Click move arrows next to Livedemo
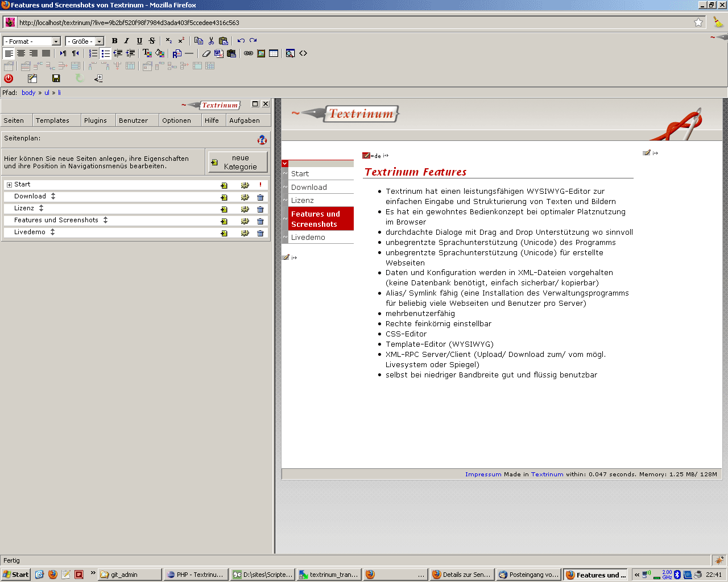Viewport: 728px width, 582px height. coord(52,232)
